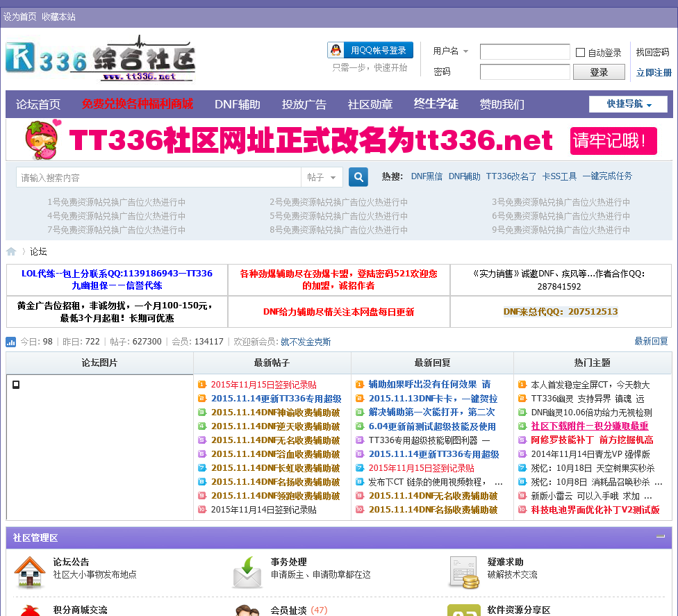The height and width of the screenshot is (616, 678).
Task: Open thread 6.04更新前测试超级技能及使用
Action: pyautogui.click(x=432, y=426)
